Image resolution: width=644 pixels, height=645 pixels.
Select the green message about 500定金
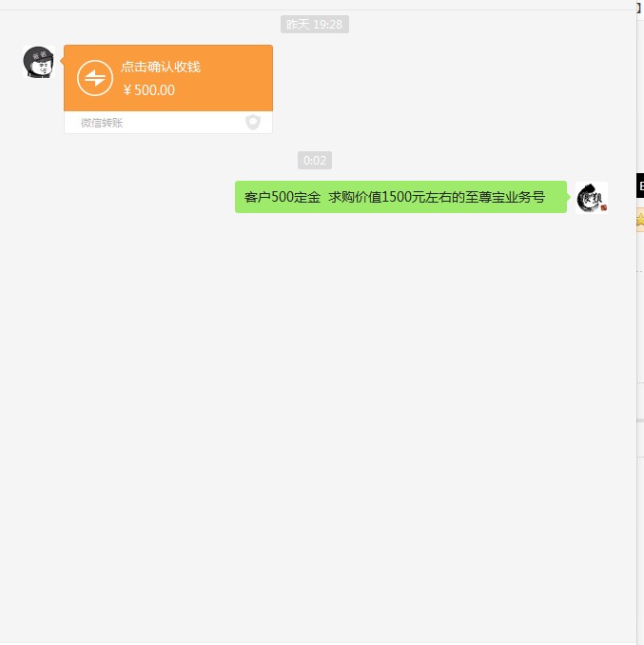(400, 197)
